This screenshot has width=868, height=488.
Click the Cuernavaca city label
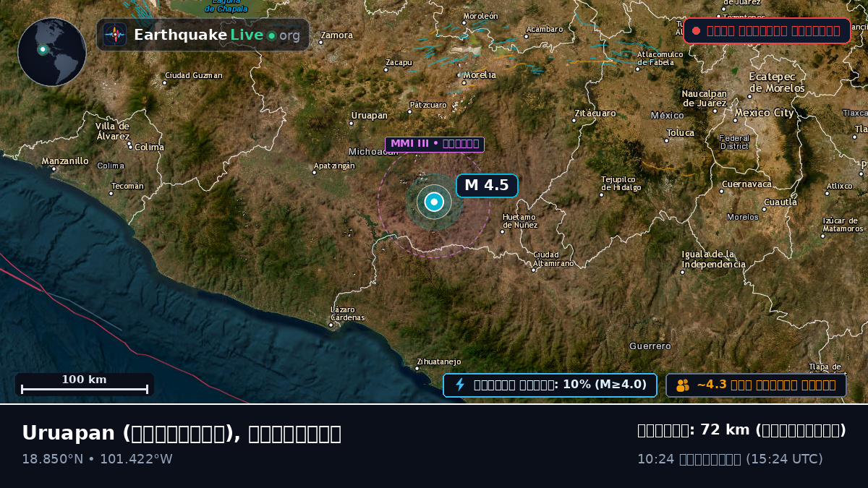[749, 184]
